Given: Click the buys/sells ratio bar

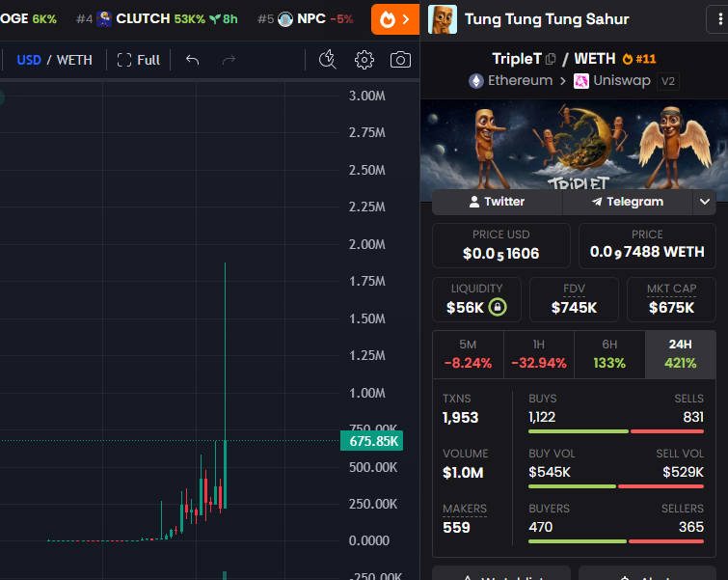Looking at the screenshot, I should 616,431.
